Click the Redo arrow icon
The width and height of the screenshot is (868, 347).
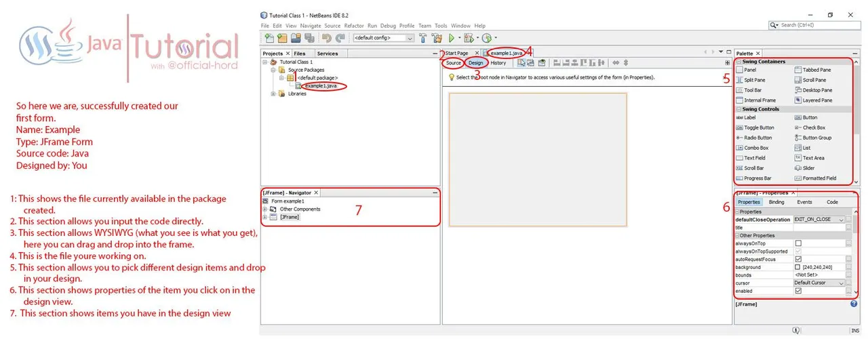tap(340, 38)
